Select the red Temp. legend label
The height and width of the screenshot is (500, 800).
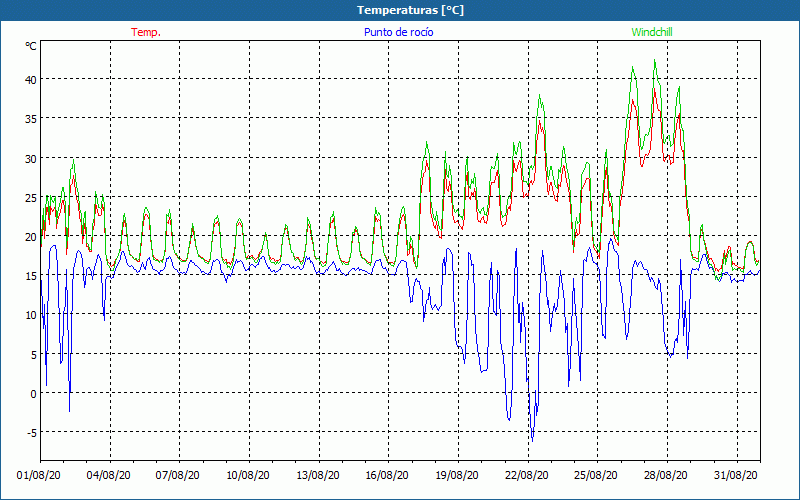pyautogui.click(x=146, y=32)
